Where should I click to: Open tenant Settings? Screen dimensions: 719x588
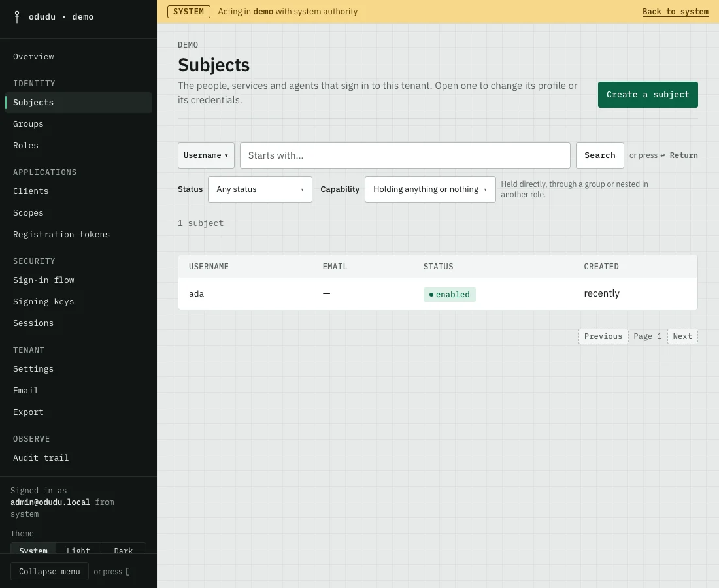tap(78, 369)
